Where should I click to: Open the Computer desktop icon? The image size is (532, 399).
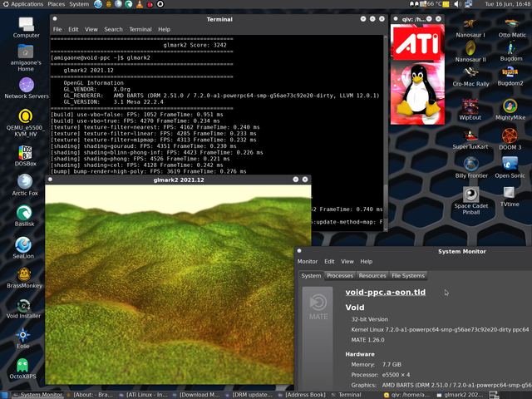[26, 27]
